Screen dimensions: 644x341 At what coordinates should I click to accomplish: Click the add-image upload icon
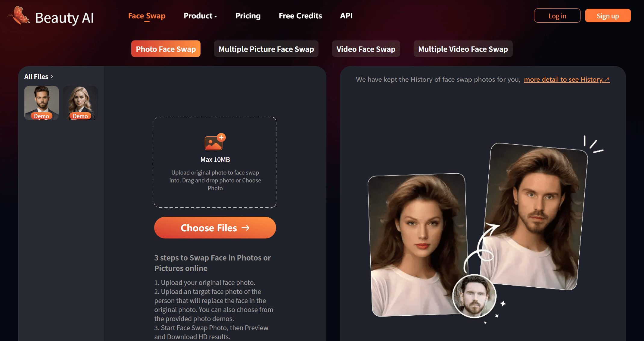(x=215, y=142)
